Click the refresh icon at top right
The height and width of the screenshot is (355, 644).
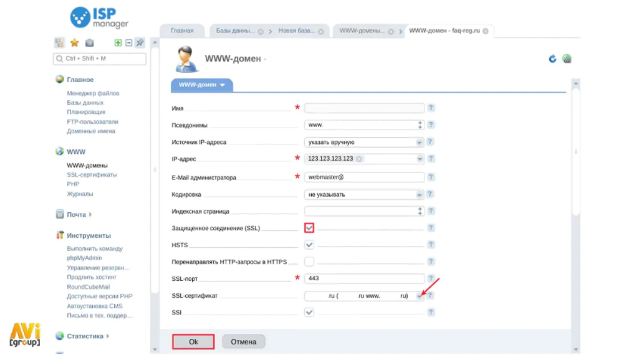[552, 59]
